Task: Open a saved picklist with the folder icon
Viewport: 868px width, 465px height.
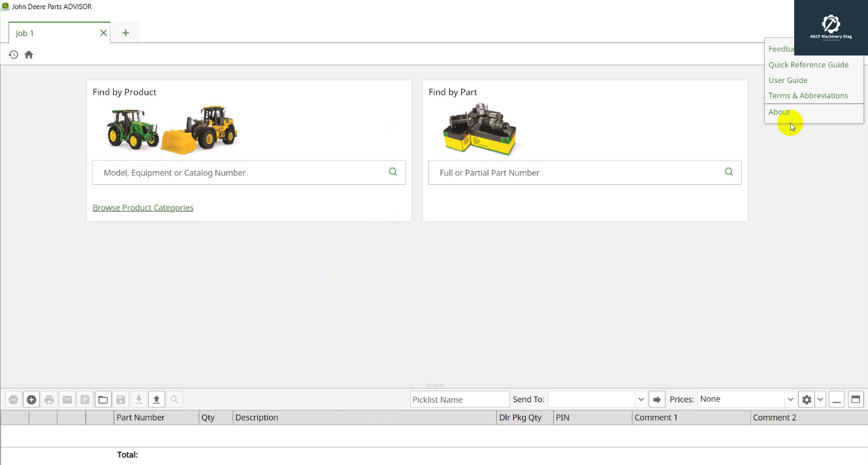Action: tap(103, 399)
